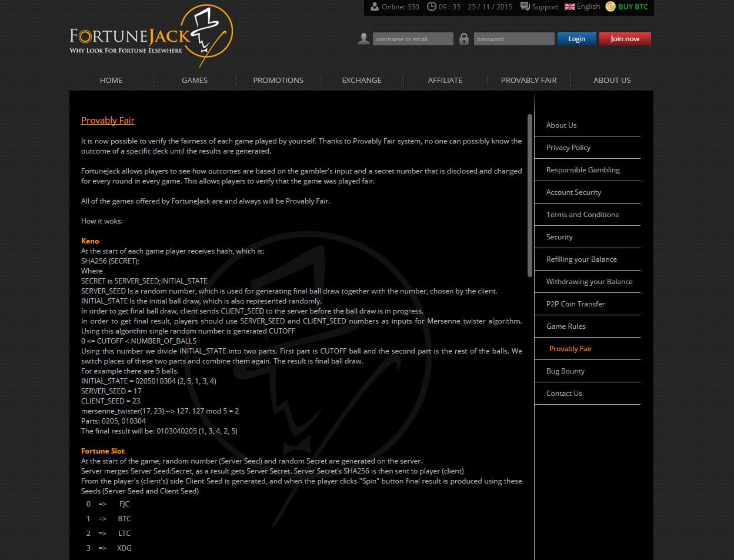Click the padlock icon beside password field

[x=464, y=39]
